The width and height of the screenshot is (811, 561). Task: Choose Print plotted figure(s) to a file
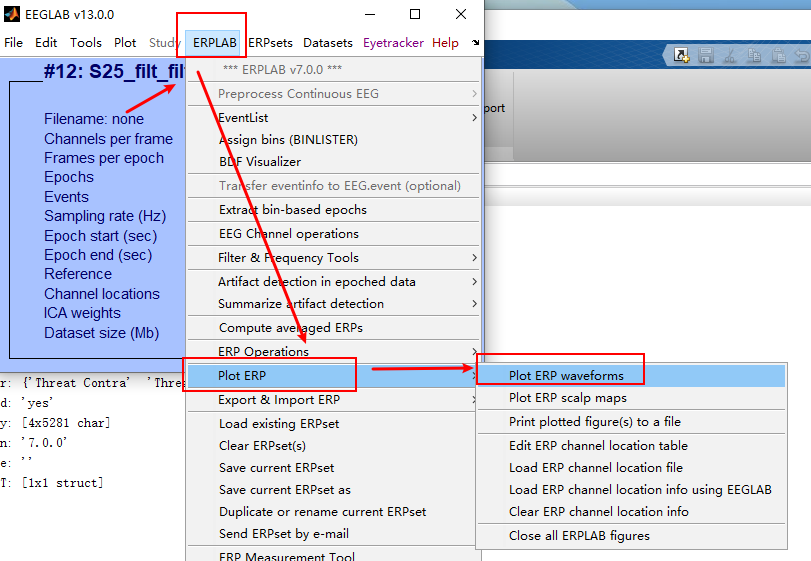(x=631, y=422)
